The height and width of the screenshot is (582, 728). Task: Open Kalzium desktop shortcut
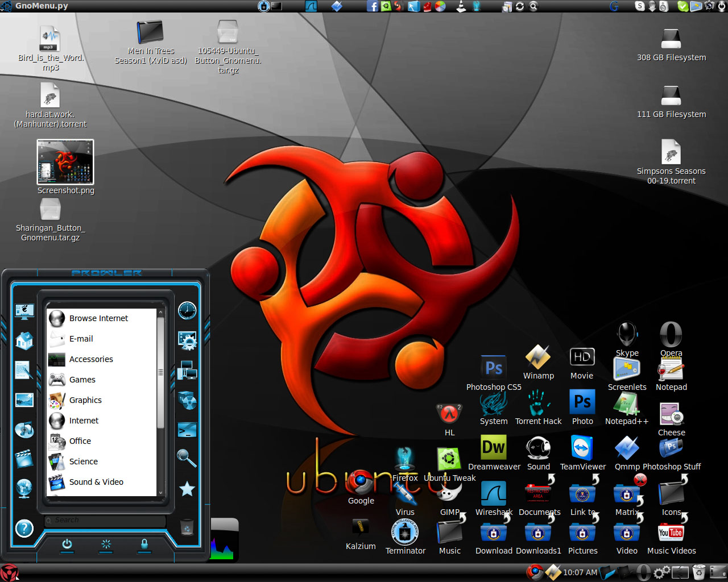(361, 534)
